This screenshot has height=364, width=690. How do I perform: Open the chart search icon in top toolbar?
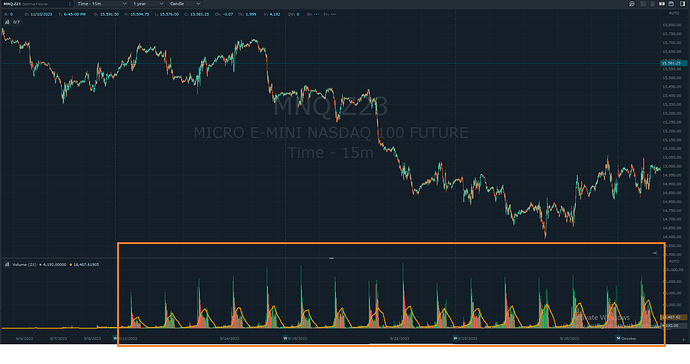coord(631,4)
